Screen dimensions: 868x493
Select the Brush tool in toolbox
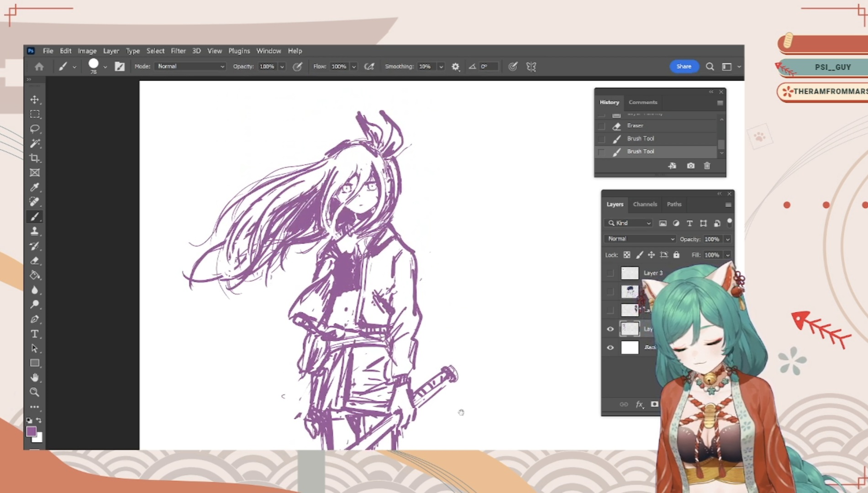[35, 217]
